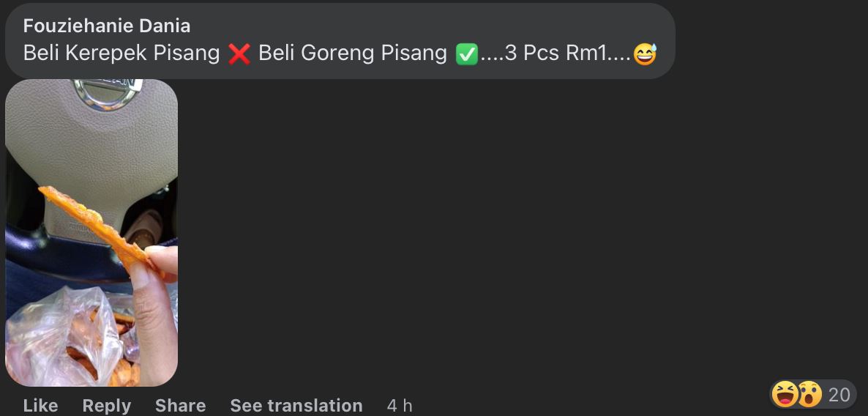868x416 pixels.
Task: Click the laughing reaction emoji
Action: pos(785,394)
